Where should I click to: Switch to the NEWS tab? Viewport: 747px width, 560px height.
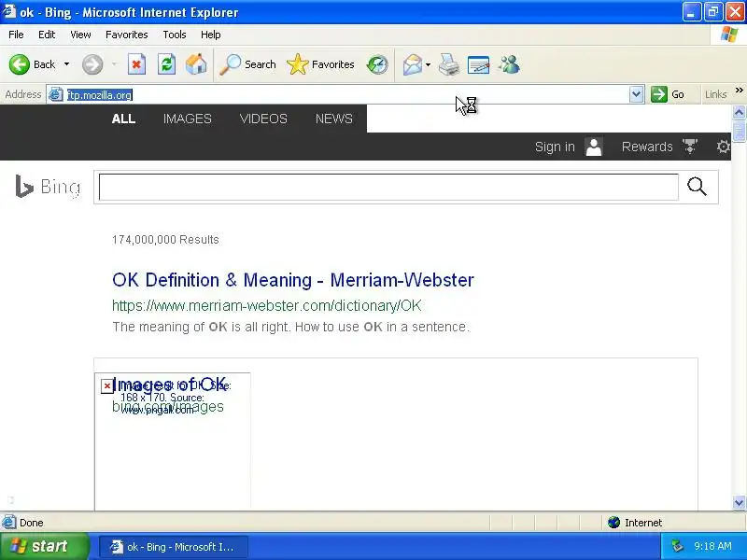334,119
